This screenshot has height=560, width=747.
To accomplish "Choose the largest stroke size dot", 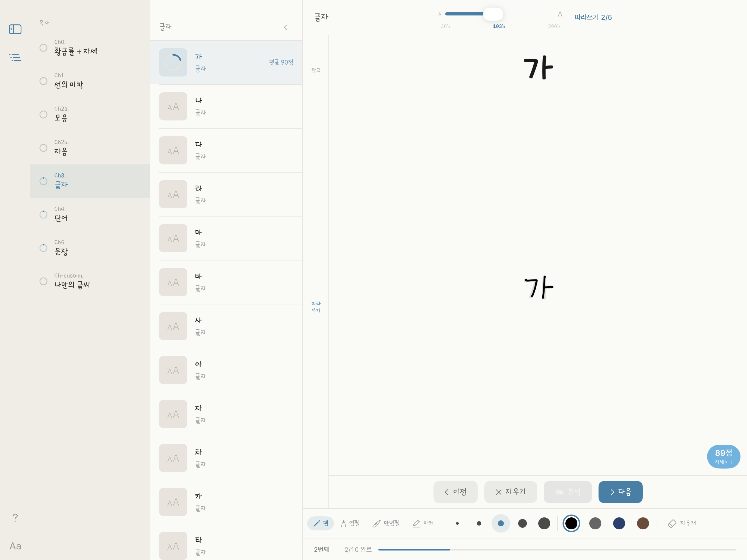I will [x=544, y=523].
